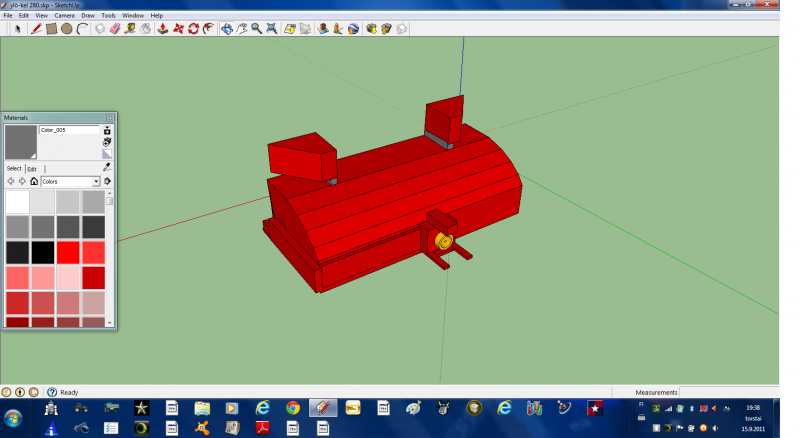This screenshot has height=438, width=800.
Task: Close the Materials panel
Action: pyautogui.click(x=110, y=118)
